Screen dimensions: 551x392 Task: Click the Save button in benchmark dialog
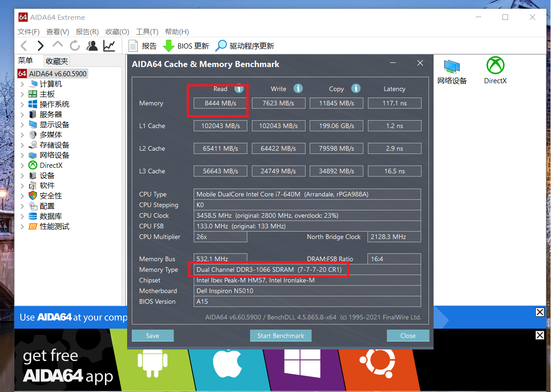[153, 336]
